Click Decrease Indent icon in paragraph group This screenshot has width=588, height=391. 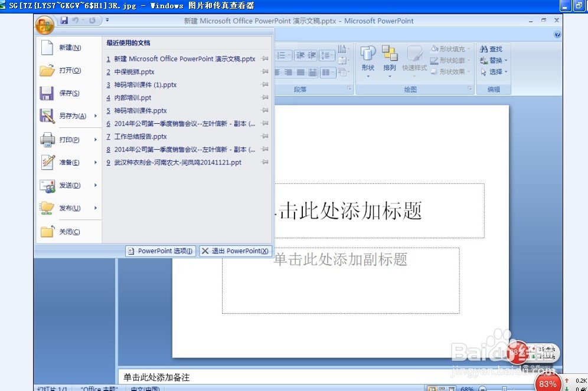click(300, 55)
